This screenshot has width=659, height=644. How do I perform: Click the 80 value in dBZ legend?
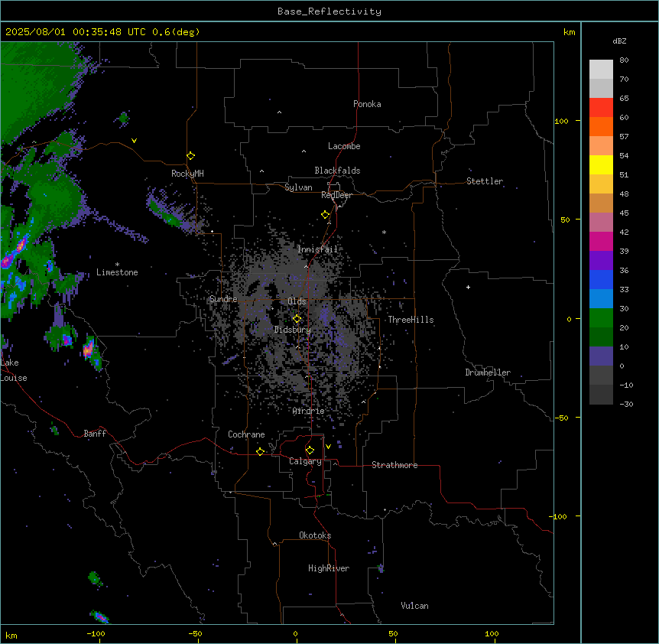tap(624, 60)
